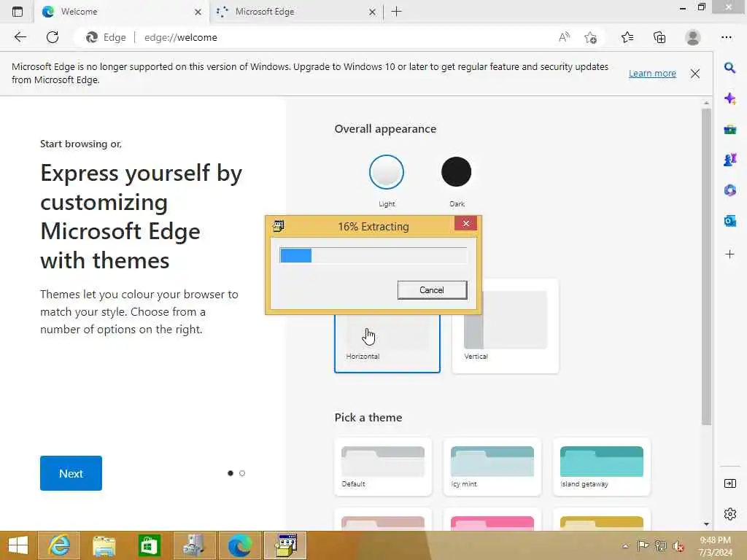Open sidebar Search icon
The height and width of the screenshot is (560, 747).
click(x=729, y=68)
